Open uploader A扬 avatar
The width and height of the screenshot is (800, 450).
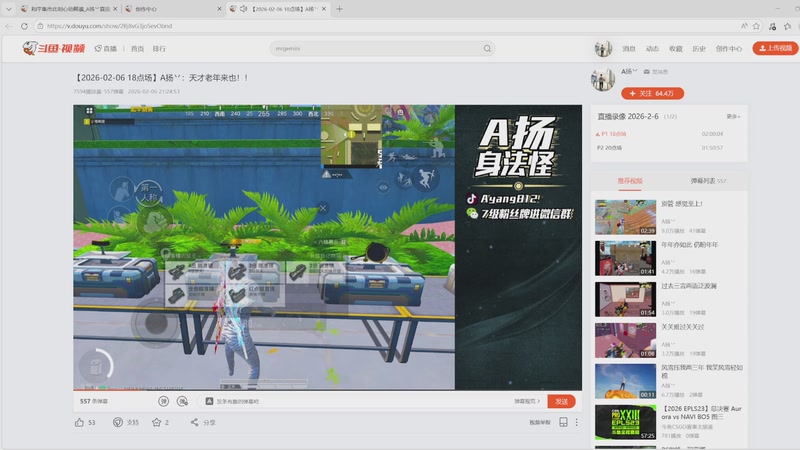click(603, 80)
